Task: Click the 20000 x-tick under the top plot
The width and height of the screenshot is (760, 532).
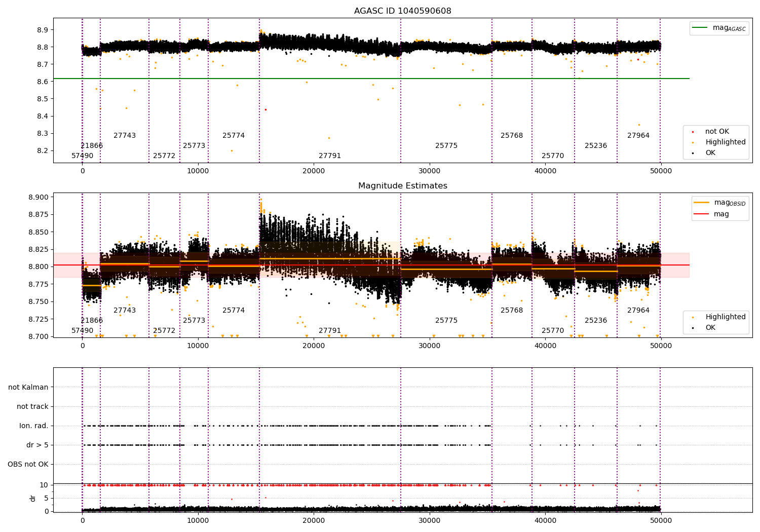Action: (314, 171)
